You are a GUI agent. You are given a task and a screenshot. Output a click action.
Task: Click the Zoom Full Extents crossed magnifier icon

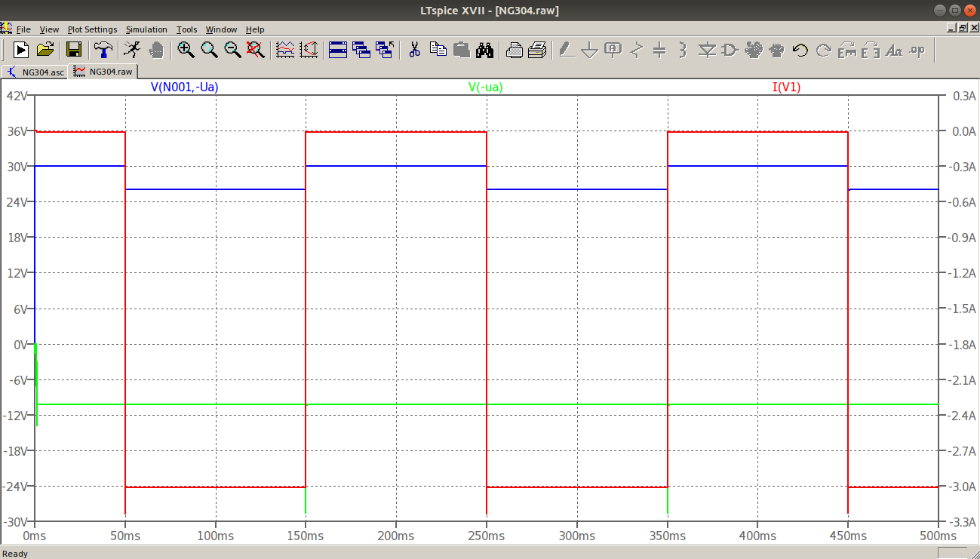(256, 50)
